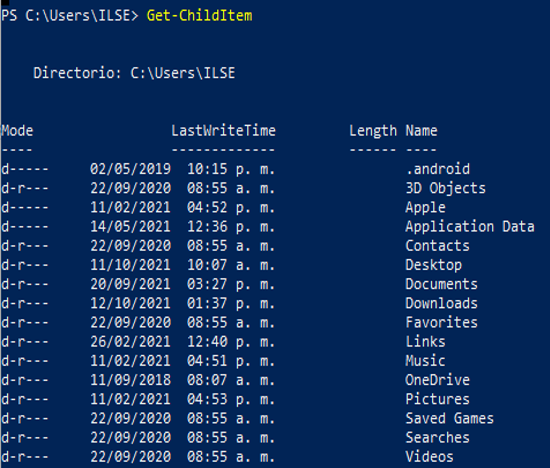Click the date 26/02/2021

(130, 341)
